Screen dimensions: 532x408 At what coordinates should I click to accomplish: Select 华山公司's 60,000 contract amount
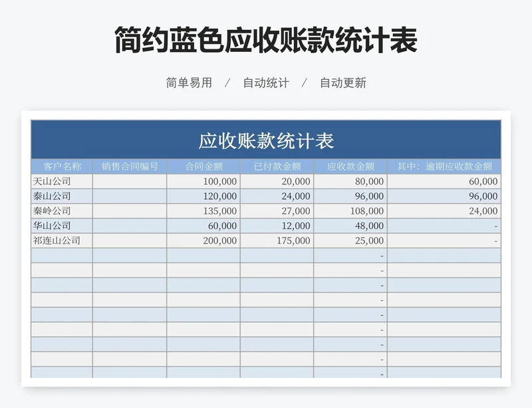point(203,226)
